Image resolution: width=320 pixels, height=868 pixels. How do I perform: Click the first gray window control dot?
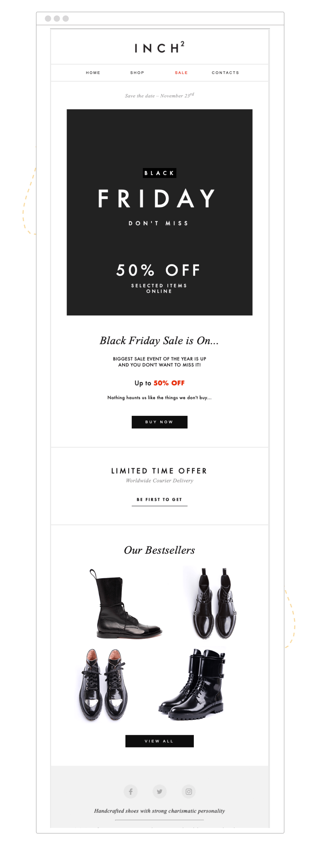pos(48,18)
